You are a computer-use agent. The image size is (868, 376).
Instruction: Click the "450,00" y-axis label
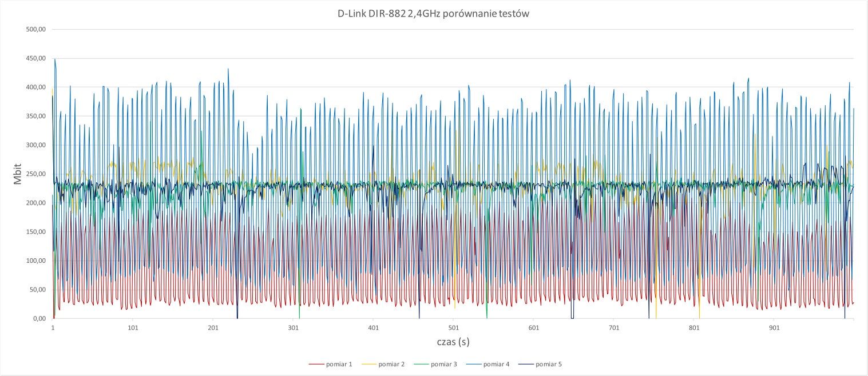click(x=37, y=58)
